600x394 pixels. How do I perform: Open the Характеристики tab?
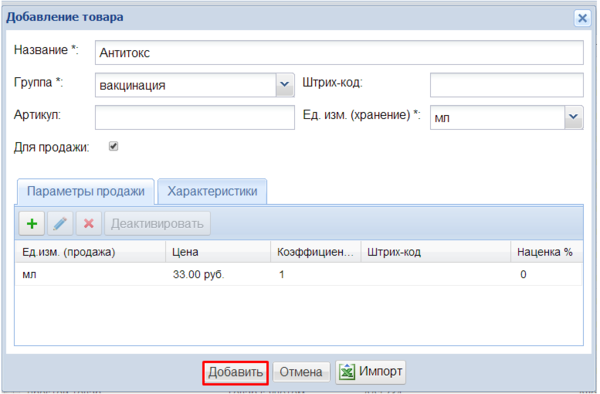pyautogui.click(x=212, y=191)
